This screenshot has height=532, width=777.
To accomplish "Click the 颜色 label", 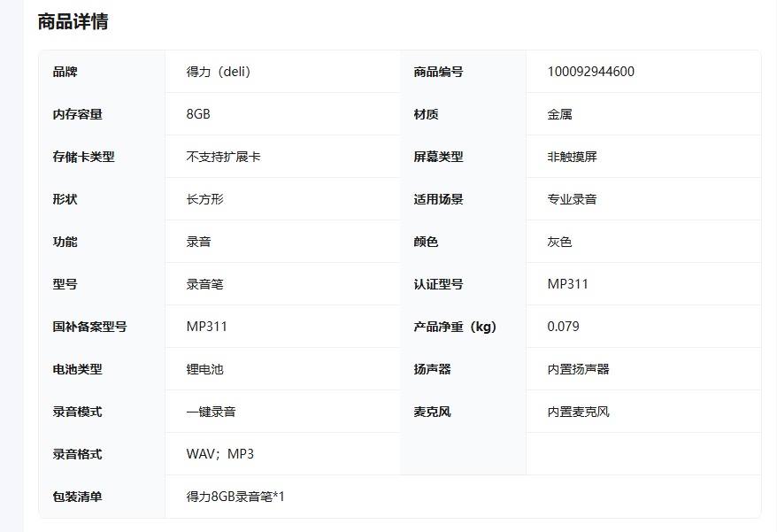I will 427,242.
